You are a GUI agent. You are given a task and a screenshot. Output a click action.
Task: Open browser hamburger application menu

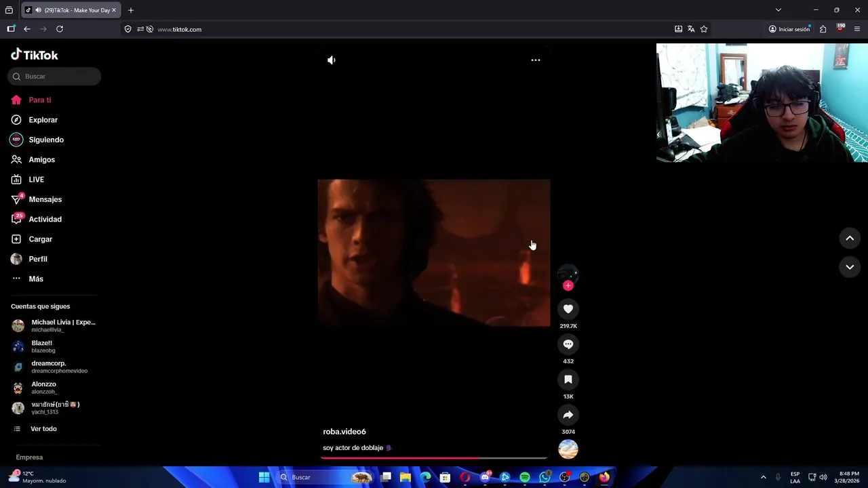tap(857, 29)
